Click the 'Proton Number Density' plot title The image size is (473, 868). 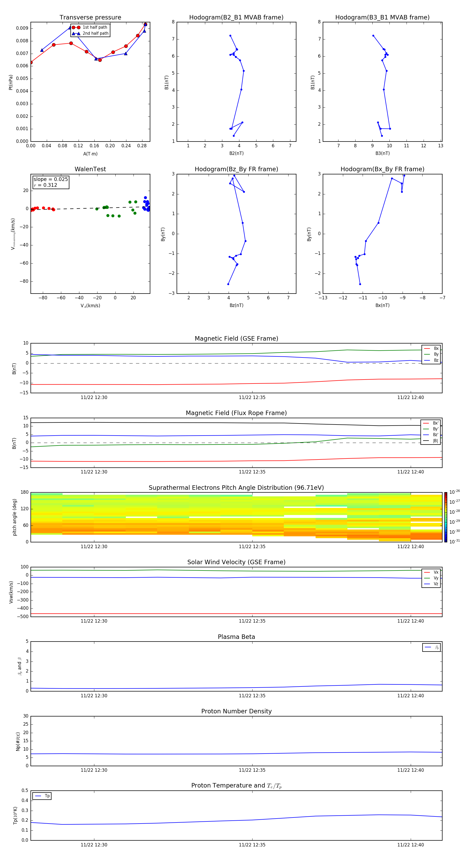click(236, 711)
